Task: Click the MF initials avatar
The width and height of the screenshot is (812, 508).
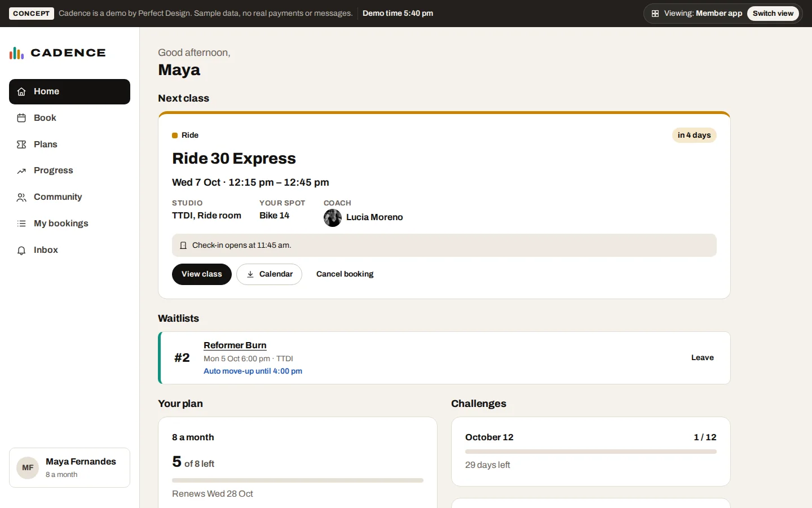Action: click(28, 468)
